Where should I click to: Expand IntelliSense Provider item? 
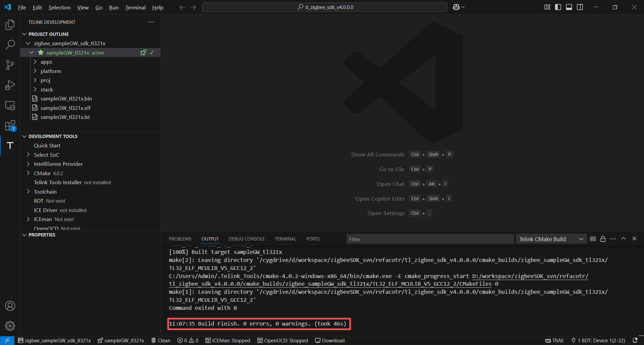tap(28, 164)
